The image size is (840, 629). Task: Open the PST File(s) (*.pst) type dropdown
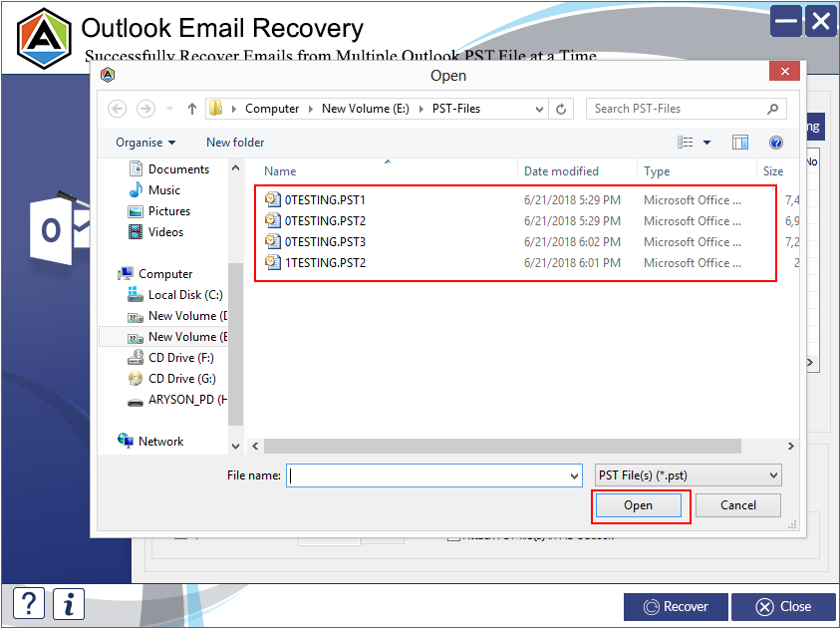click(688, 475)
